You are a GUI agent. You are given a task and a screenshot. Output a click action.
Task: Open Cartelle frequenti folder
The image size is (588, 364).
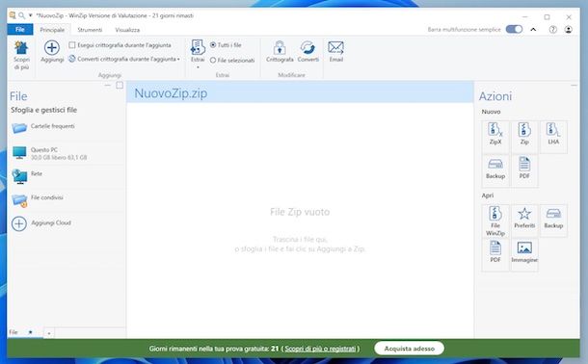coord(67,128)
